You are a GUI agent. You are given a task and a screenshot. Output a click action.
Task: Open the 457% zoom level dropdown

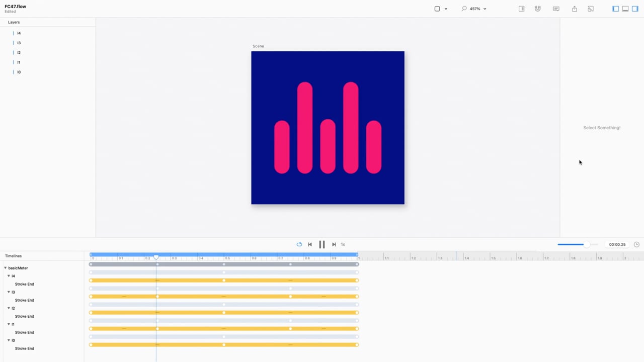coord(478,9)
